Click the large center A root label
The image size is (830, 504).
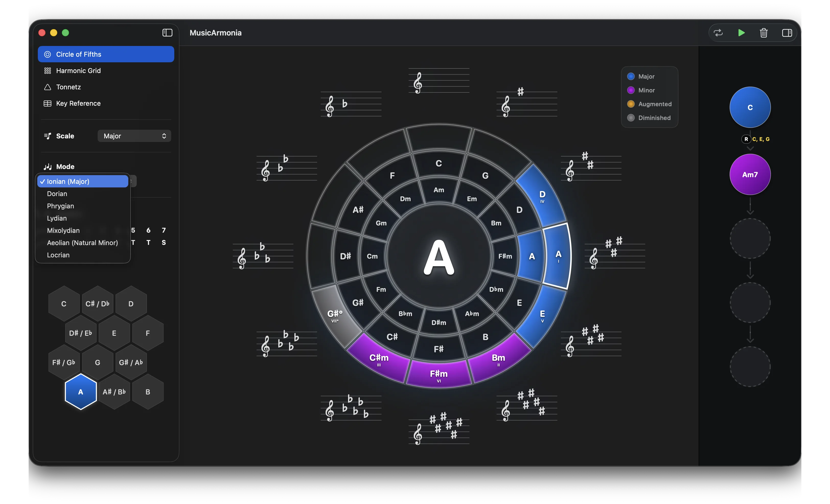click(x=439, y=257)
